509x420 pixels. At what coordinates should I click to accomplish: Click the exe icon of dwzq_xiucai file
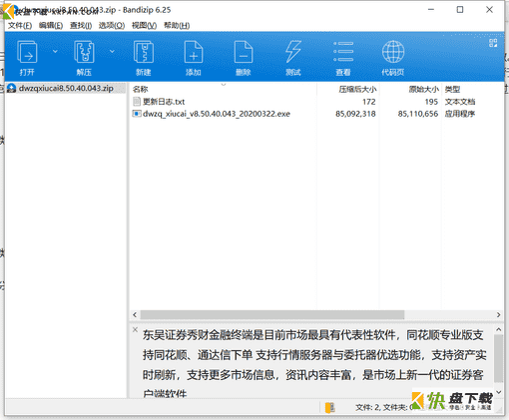coord(137,114)
